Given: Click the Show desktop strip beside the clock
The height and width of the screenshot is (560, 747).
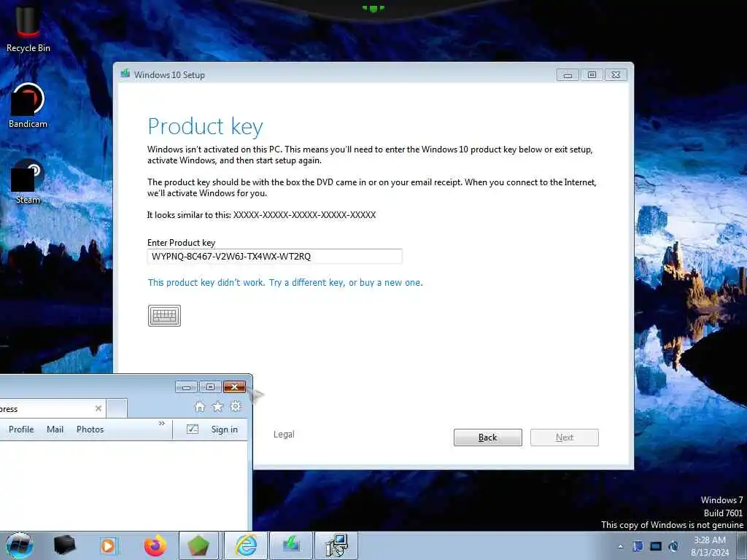Looking at the screenshot, I should pyautogui.click(x=741, y=545).
